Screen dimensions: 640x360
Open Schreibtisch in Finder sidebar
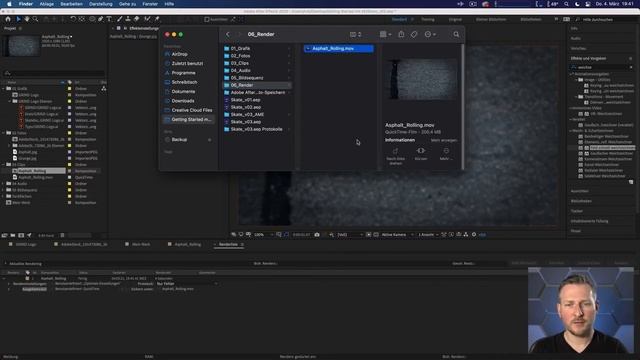pos(184,82)
